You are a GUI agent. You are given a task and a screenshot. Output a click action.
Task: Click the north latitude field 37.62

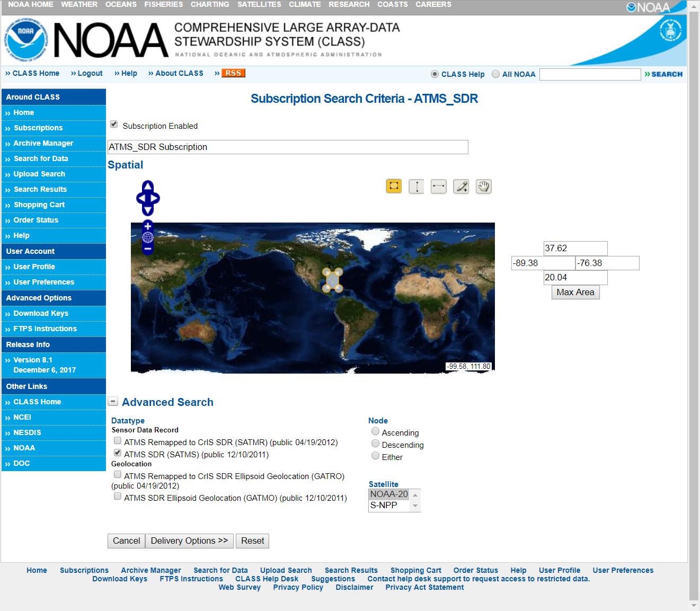(x=575, y=249)
